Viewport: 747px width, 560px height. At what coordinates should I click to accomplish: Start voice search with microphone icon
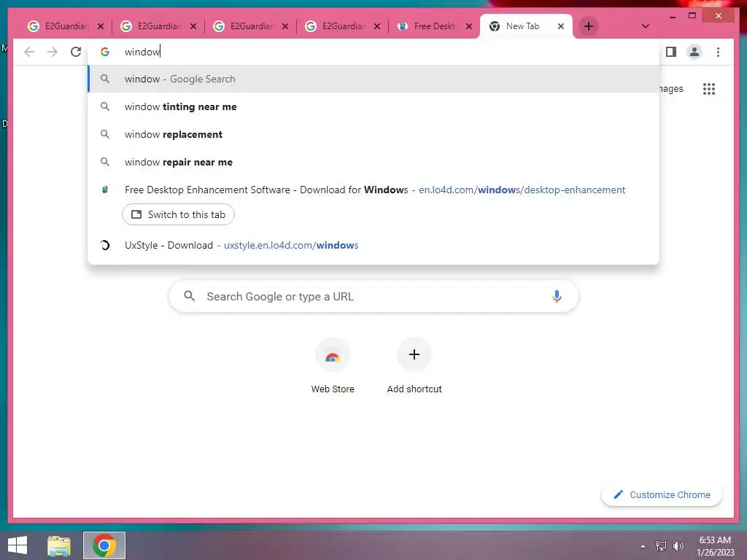557,296
